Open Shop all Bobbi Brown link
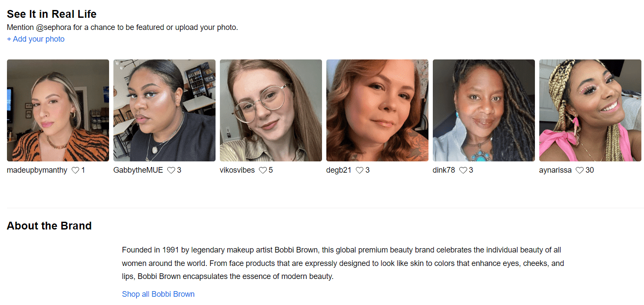Viewport: 644px width, 305px height. [x=158, y=294]
